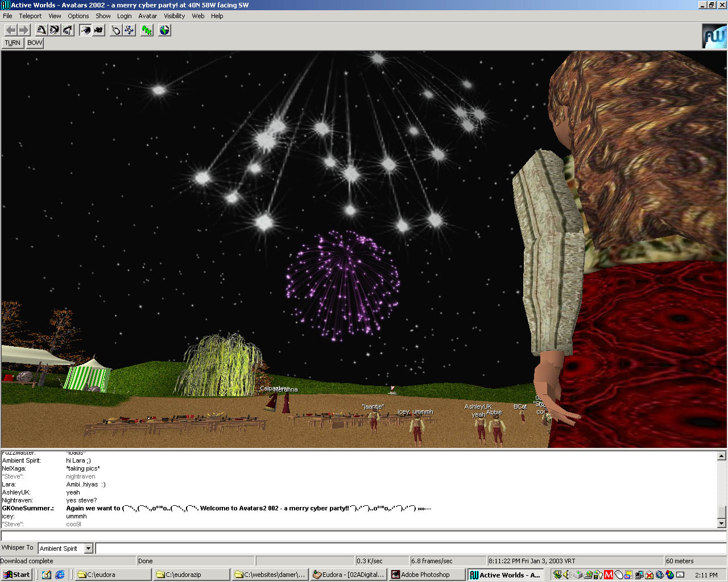Click the look down eye icon
The height and width of the screenshot is (582, 728).
(68, 30)
